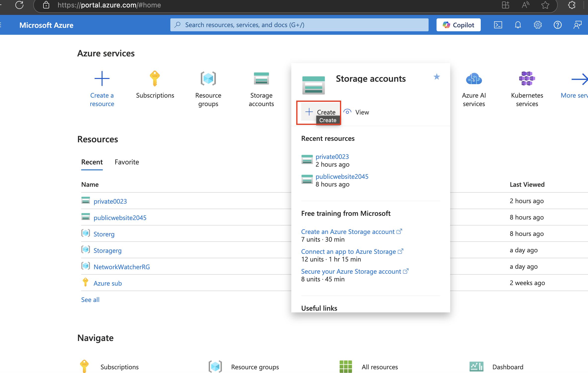Image resolution: width=588 pixels, height=373 pixels.
Task: Open the Settings gear icon in header
Action: tap(538, 25)
